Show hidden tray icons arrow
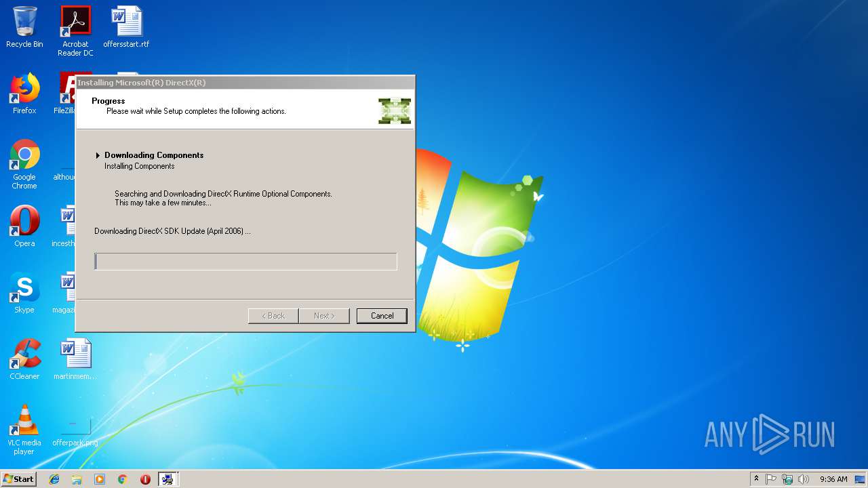This screenshot has height=488, width=868. [x=756, y=479]
